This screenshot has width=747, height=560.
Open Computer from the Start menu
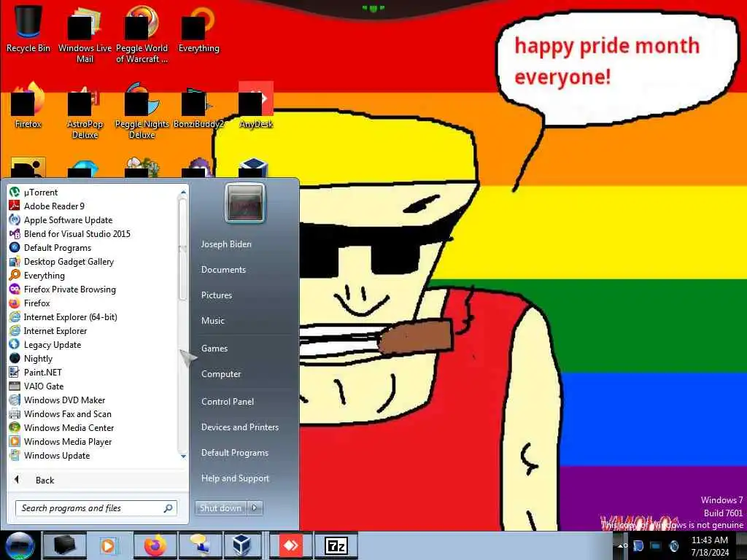(x=221, y=374)
